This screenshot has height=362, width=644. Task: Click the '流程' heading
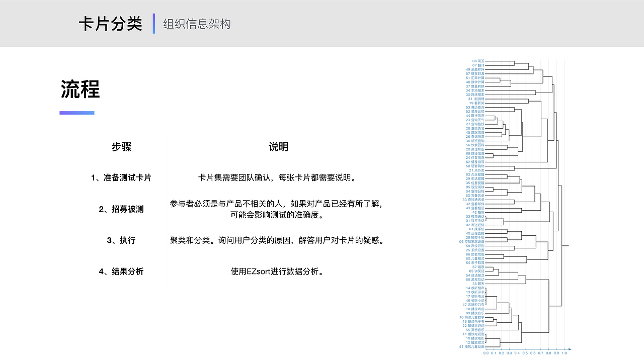tap(80, 89)
